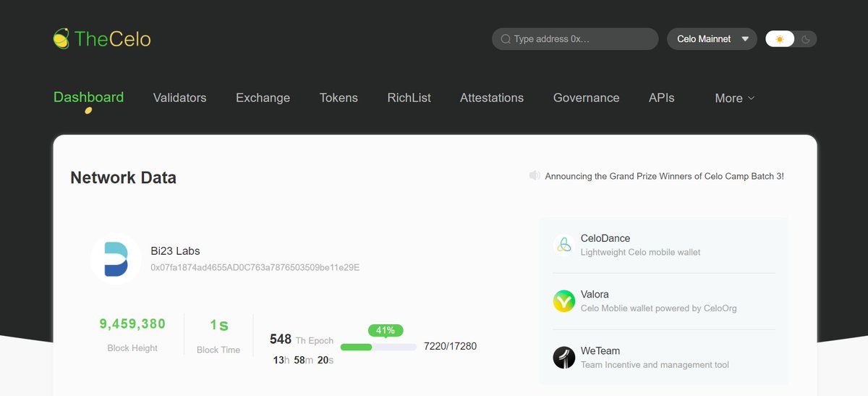Click "Team Incentive and management tool" text

pos(655,365)
